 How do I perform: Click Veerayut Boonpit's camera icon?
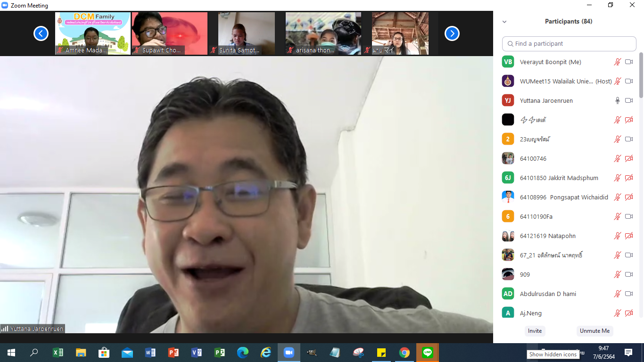[628, 62]
